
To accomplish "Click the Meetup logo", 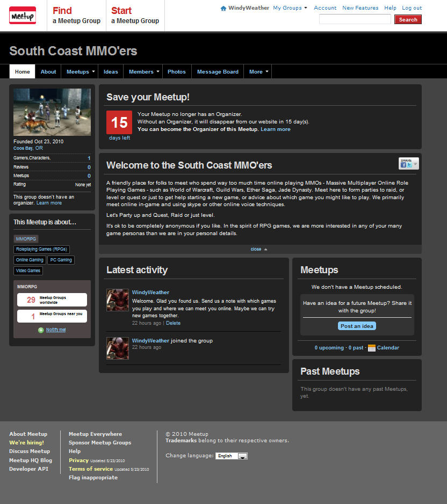I will pos(23,16).
